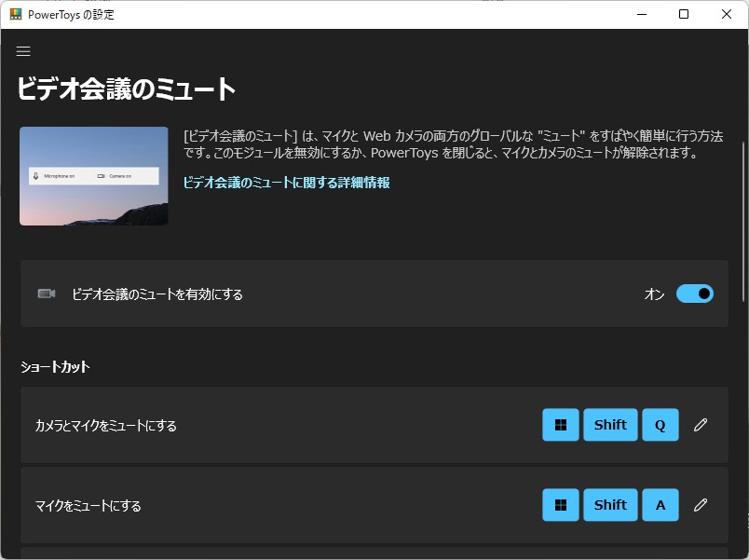
Task: Edit the camera and microphone mute shortcut
Action: 701,425
